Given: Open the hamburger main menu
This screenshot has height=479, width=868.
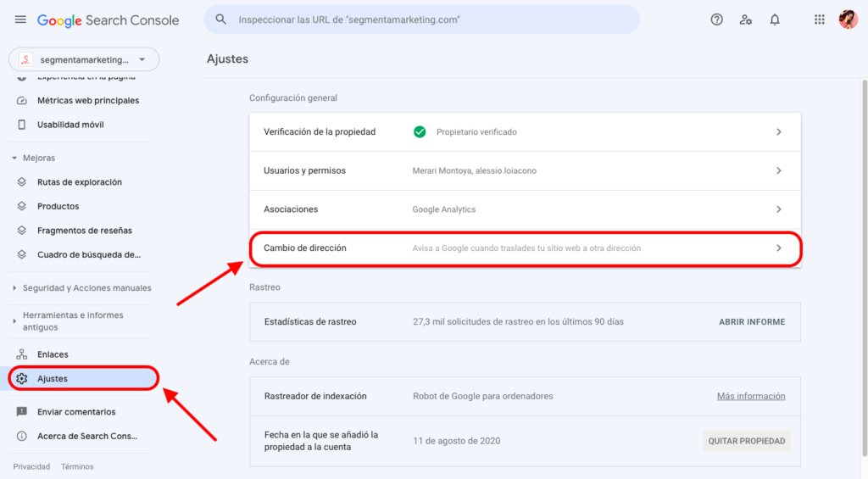Looking at the screenshot, I should [20, 20].
